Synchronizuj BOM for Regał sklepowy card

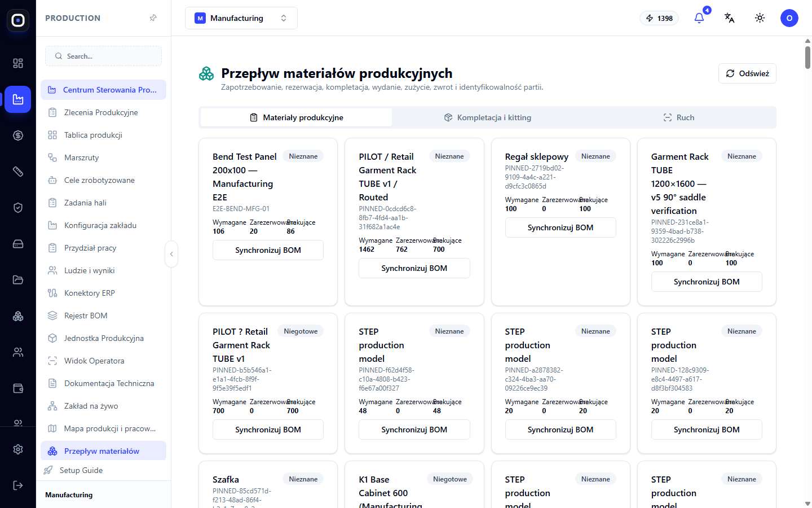(x=561, y=227)
